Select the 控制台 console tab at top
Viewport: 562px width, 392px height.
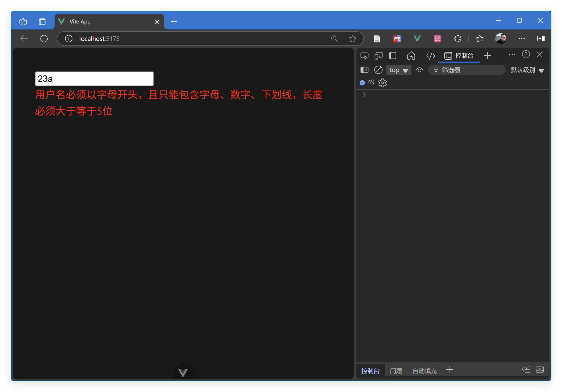(x=459, y=56)
